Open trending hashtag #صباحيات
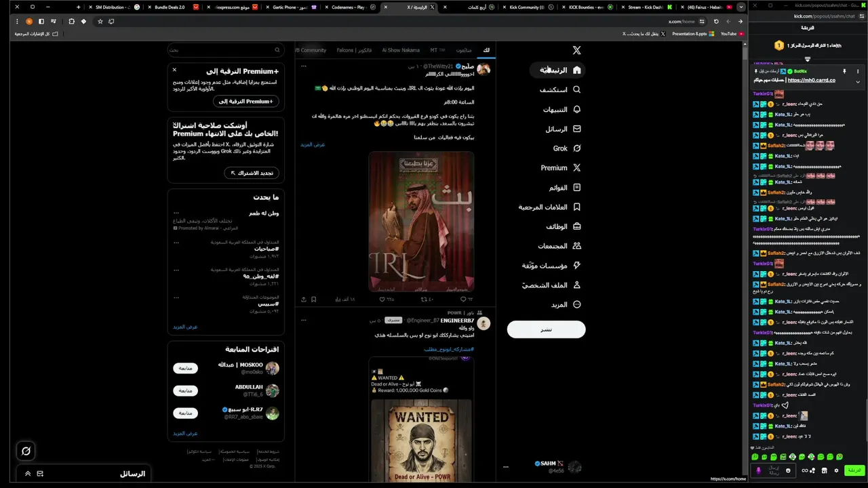This screenshot has height=488, width=868. 267,249
